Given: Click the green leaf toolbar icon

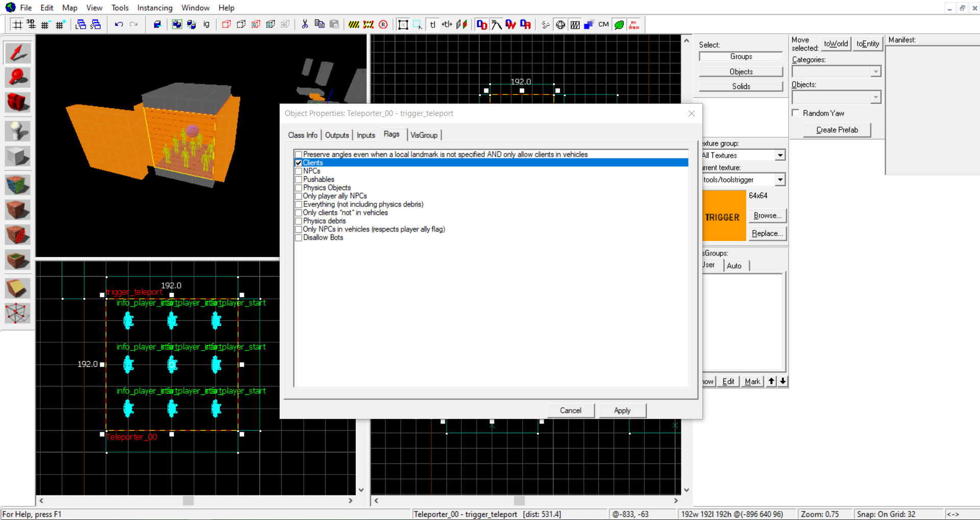Looking at the screenshot, I should [x=619, y=25].
